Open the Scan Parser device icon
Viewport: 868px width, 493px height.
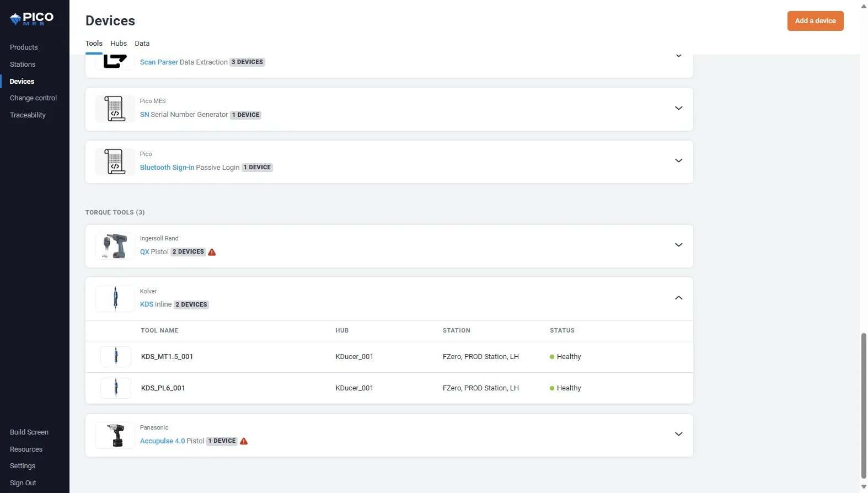(x=115, y=61)
